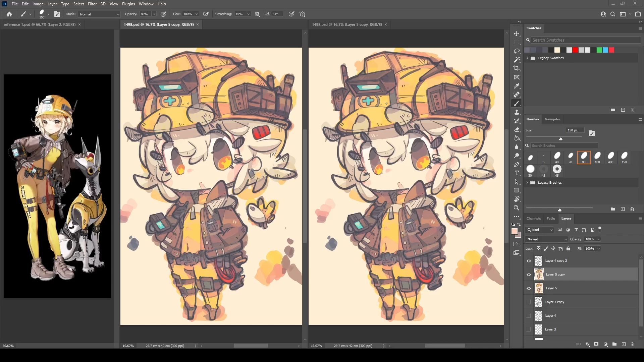644x362 pixels.
Task: Select the Paint Bucket tool
Action: (x=517, y=138)
